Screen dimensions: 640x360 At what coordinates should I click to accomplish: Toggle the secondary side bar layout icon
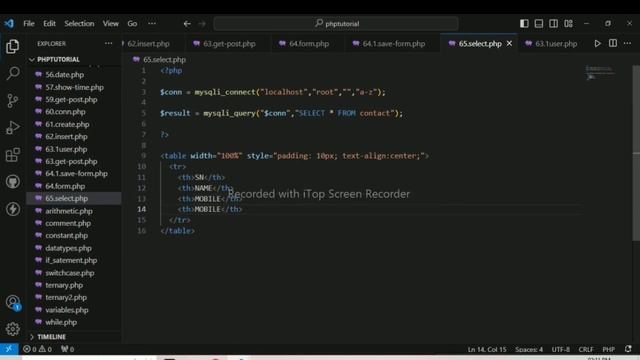tap(553, 24)
